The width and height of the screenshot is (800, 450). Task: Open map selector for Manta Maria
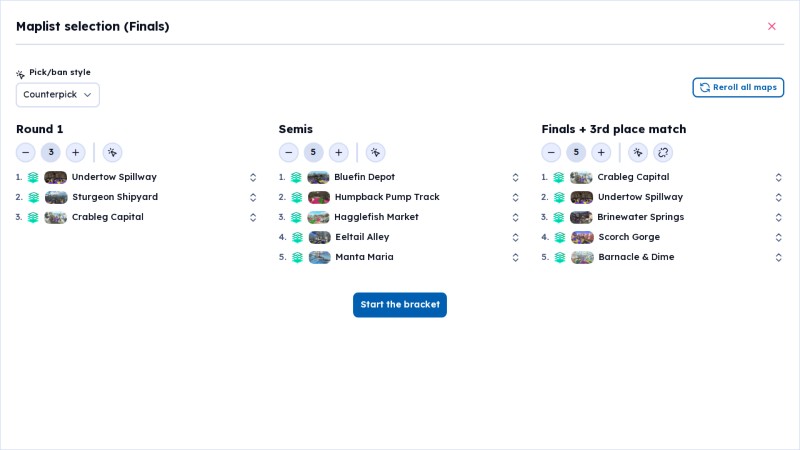coord(515,257)
